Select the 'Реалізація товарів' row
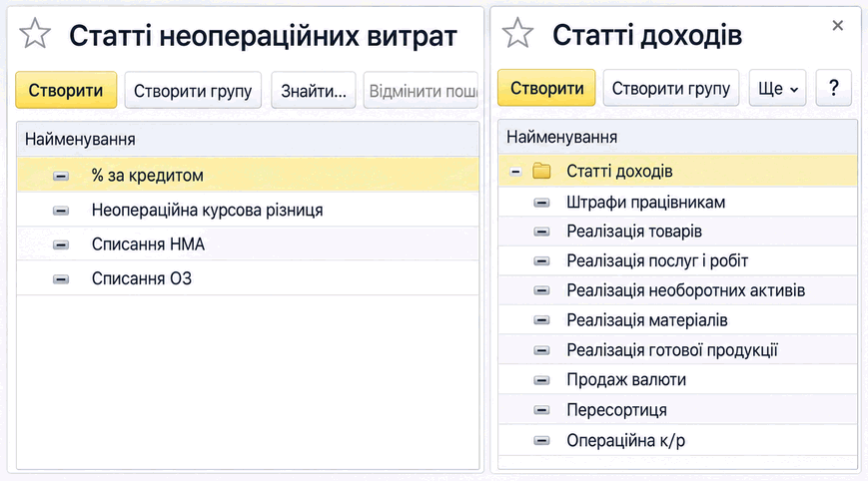The width and height of the screenshot is (868, 481). pyautogui.click(x=677, y=232)
